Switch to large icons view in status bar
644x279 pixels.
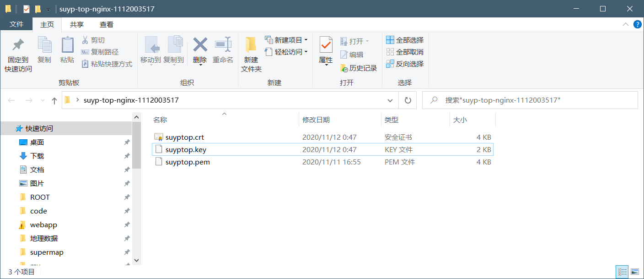634,272
